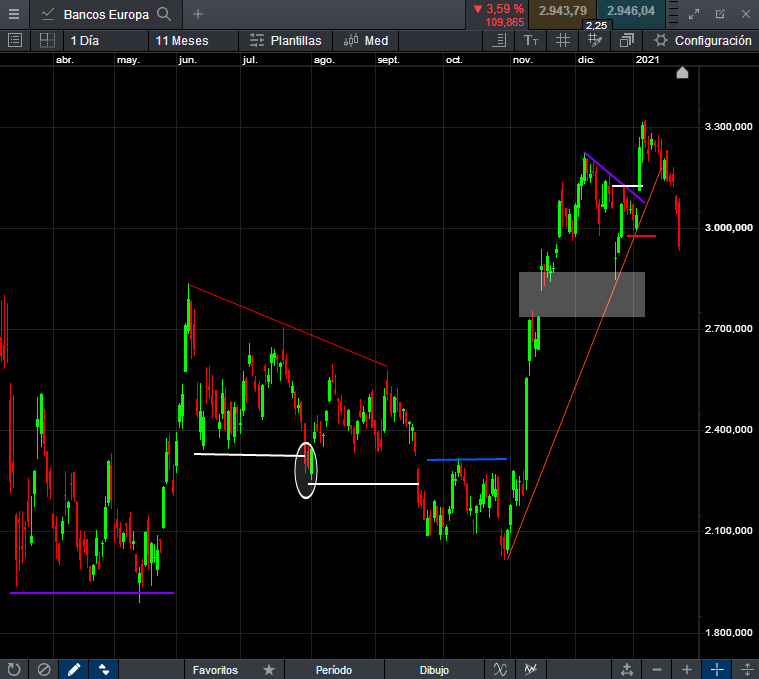Toggle chart gridlines icon
Image resolution: width=759 pixels, height=679 pixels.
tap(562, 40)
